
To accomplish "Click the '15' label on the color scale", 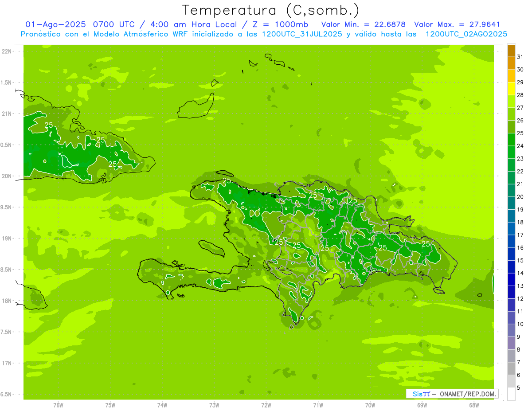I will (x=520, y=261).
